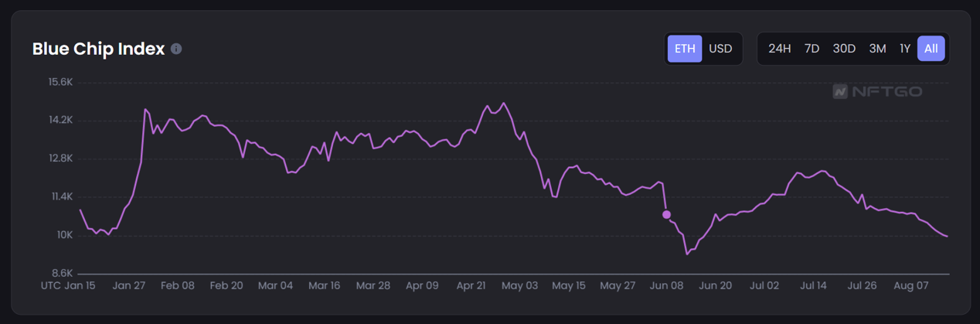Image resolution: width=980 pixels, height=324 pixels.
Task: Click the Blue Chip Index title
Action: coord(98,49)
